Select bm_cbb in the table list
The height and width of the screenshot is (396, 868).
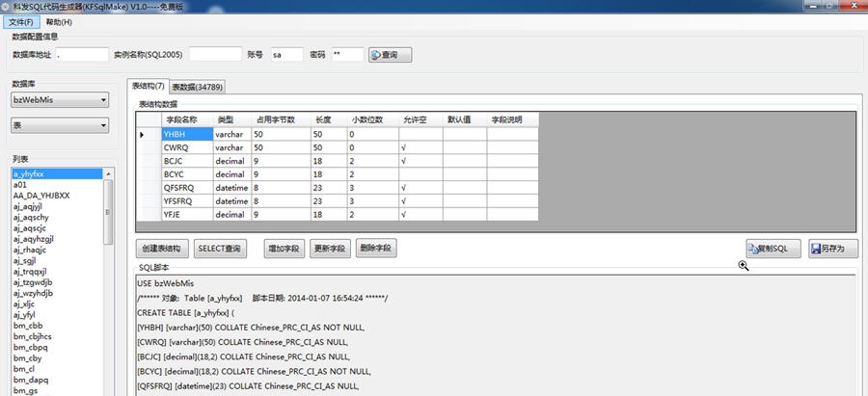pyautogui.click(x=57, y=326)
